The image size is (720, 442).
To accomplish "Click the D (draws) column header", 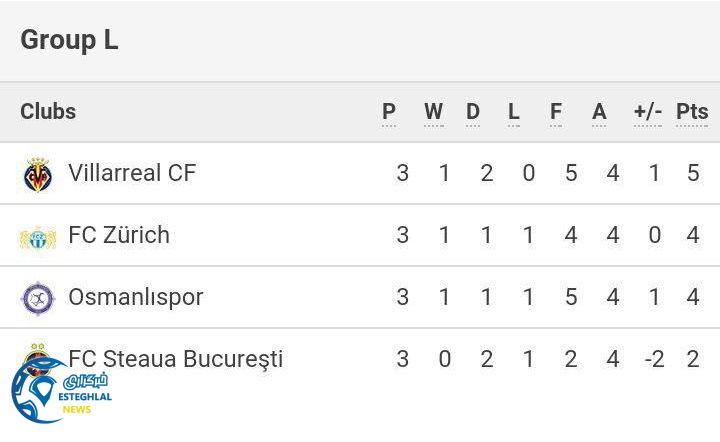I will (x=473, y=112).
